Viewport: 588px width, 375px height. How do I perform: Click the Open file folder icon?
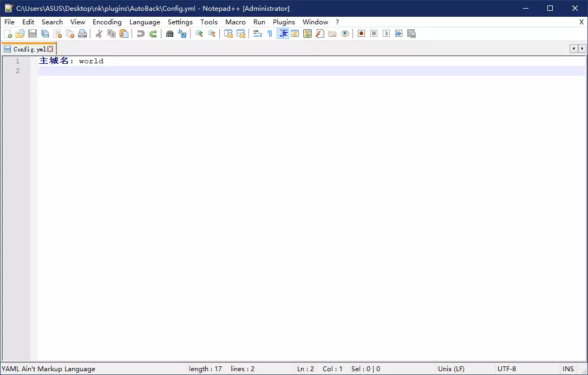(20, 34)
